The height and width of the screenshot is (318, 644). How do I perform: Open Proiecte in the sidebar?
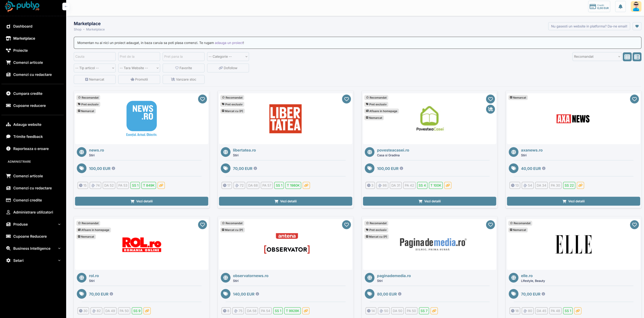[x=20, y=50]
